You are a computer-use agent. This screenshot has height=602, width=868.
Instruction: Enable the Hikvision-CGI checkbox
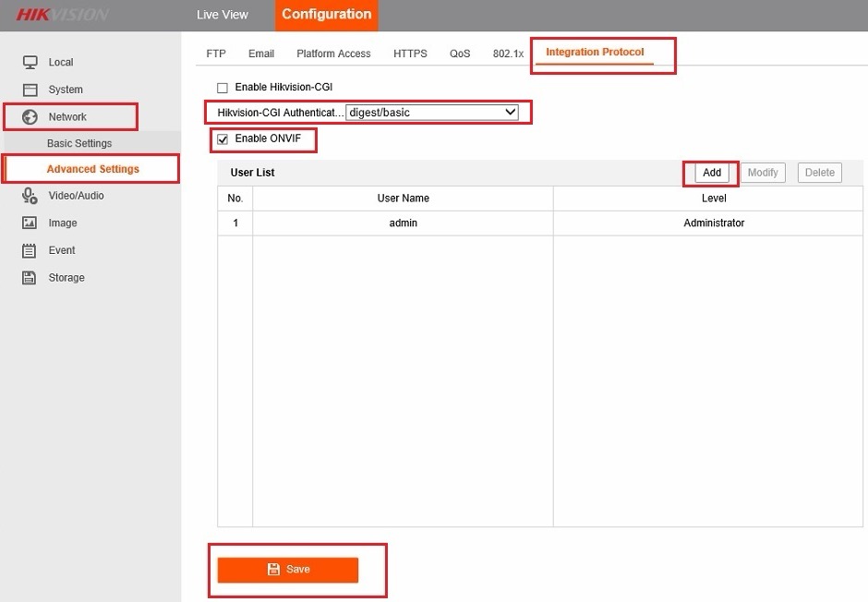pos(222,88)
